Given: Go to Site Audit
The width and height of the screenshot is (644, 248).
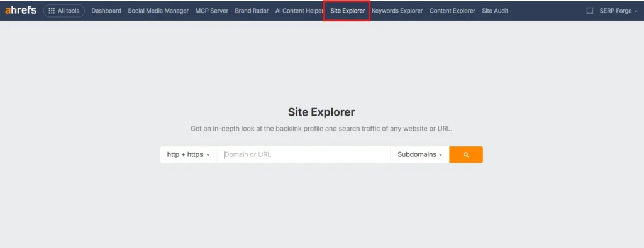Looking at the screenshot, I should pos(495,11).
